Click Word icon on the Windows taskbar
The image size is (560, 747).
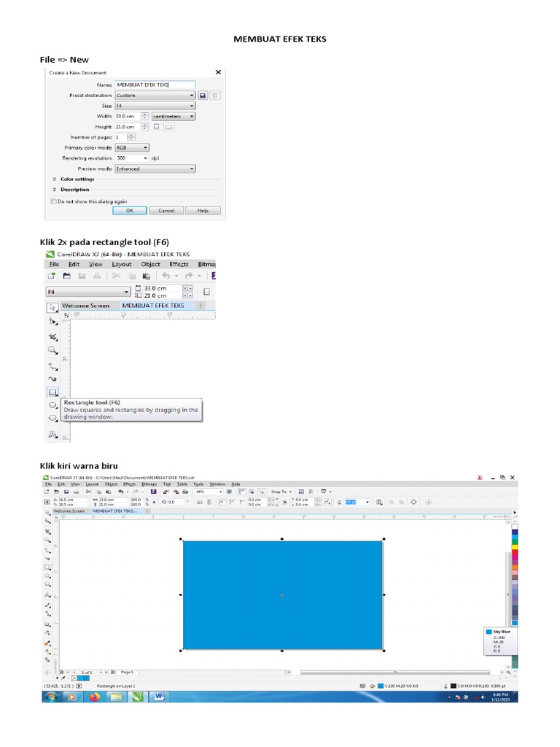tap(159, 697)
